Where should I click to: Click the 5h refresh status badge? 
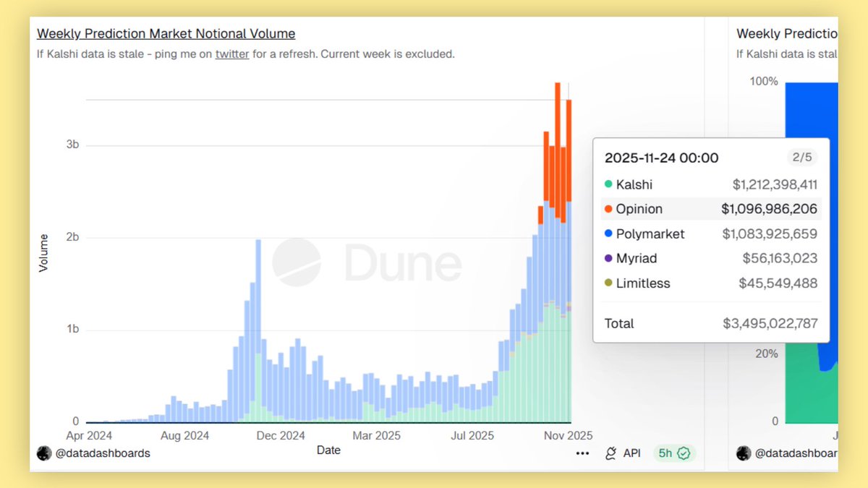674,453
